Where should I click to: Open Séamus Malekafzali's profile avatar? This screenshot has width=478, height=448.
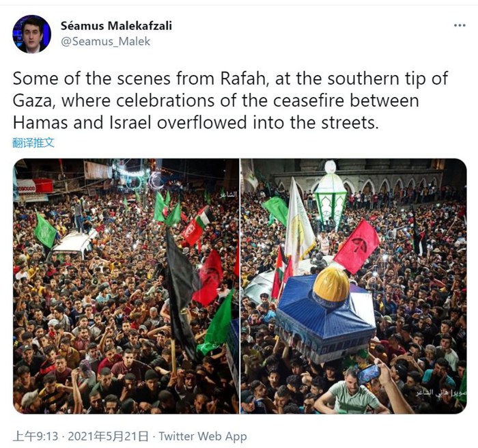(31, 34)
